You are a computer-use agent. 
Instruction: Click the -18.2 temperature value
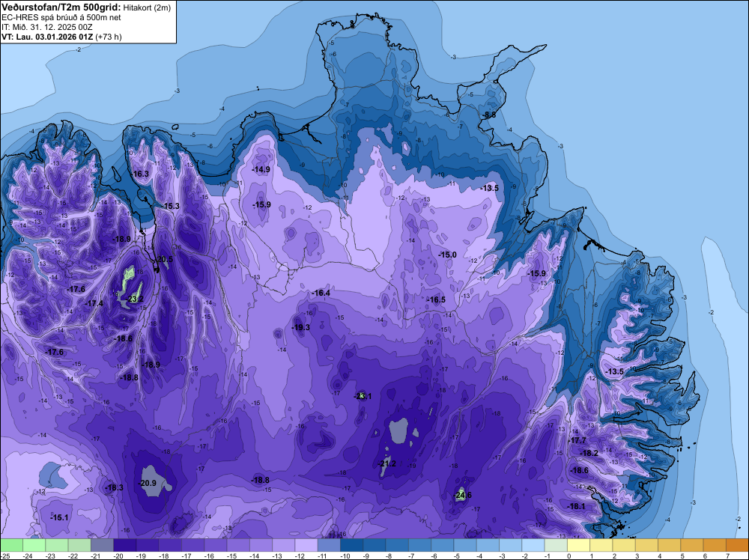(x=589, y=454)
